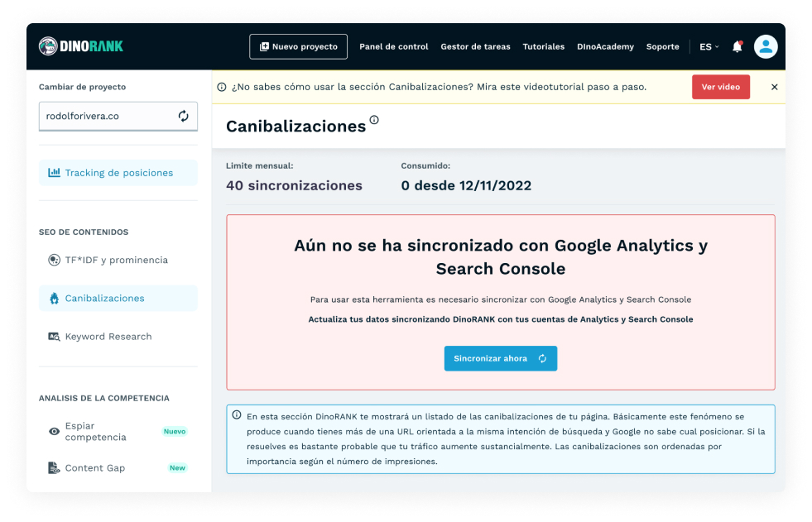Open the notifications bell

737,46
